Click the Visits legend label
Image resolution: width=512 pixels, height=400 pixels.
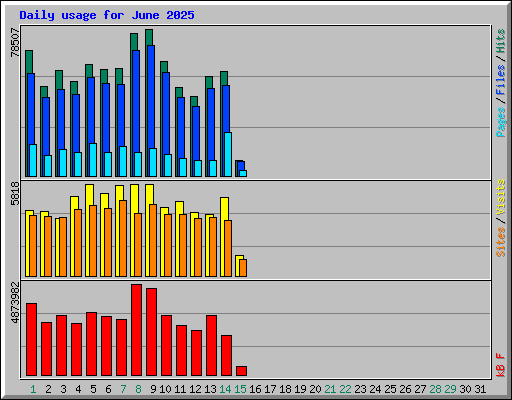pos(500,197)
